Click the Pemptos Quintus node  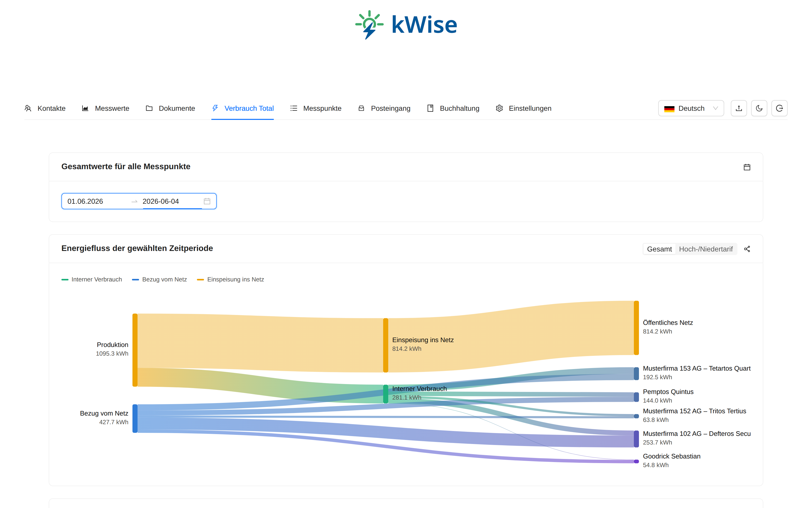point(636,397)
